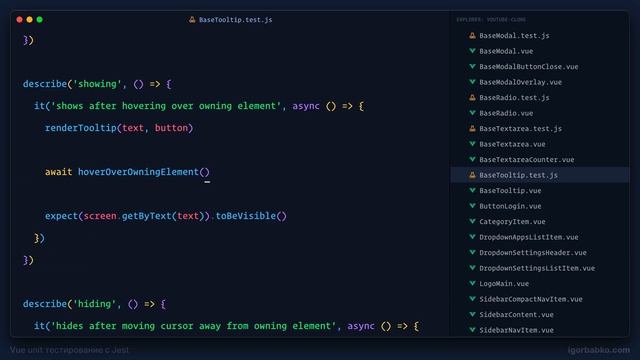Select BaseModalButtonClose.vue in the file list
Image resolution: width=640 pixels, height=360 pixels.
[529, 67]
